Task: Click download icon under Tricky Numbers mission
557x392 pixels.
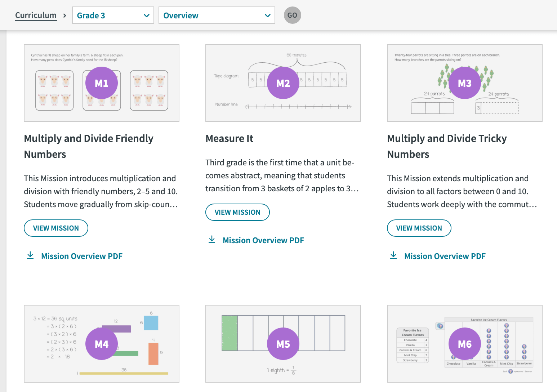Action: [393, 255]
